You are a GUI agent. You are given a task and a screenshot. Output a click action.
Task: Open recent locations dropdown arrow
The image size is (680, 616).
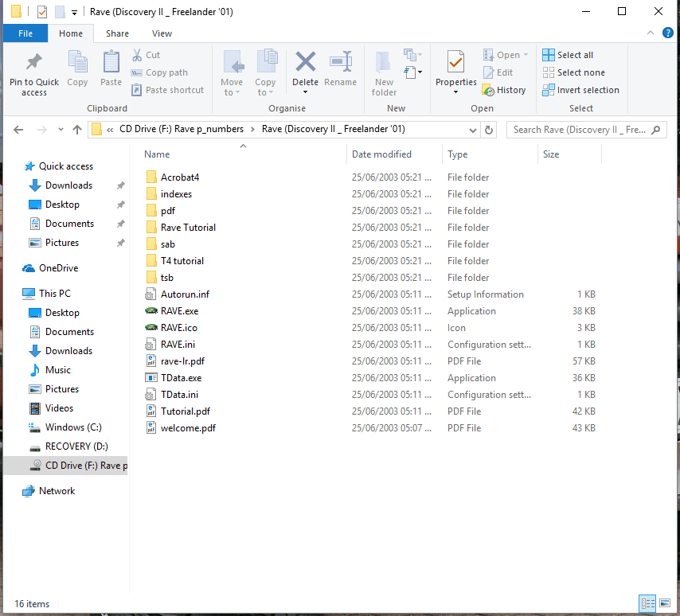coord(61,130)
